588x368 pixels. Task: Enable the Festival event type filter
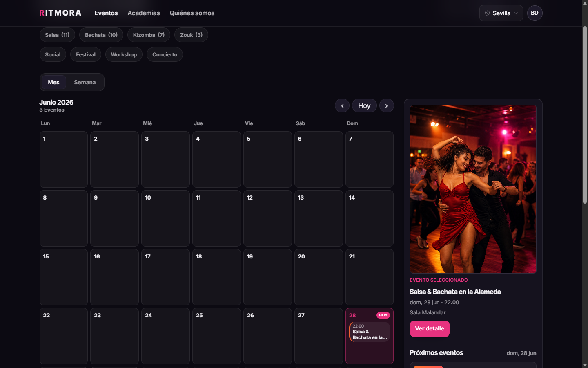[x=86, y=54]
